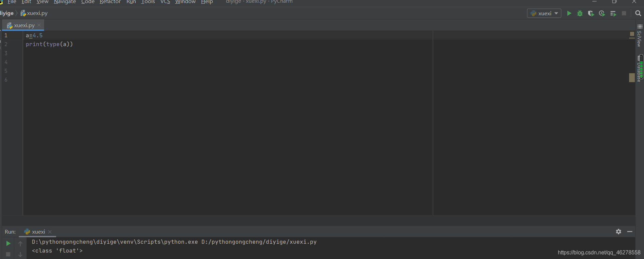Launch the Profile run icon with clock
644x259 pixels.
pyautogui.click(x=602, y=13)
